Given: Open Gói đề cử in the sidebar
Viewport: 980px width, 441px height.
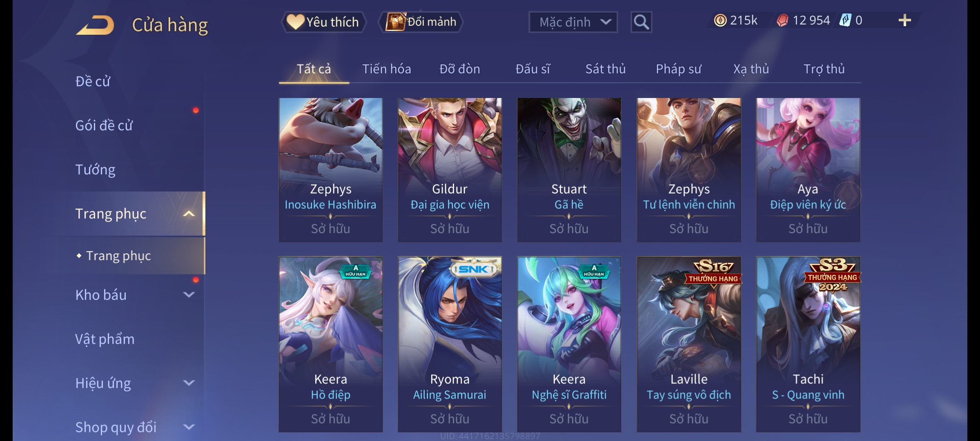Looking at the screenshot, I should pyautogui.click(x=104, y=125).
